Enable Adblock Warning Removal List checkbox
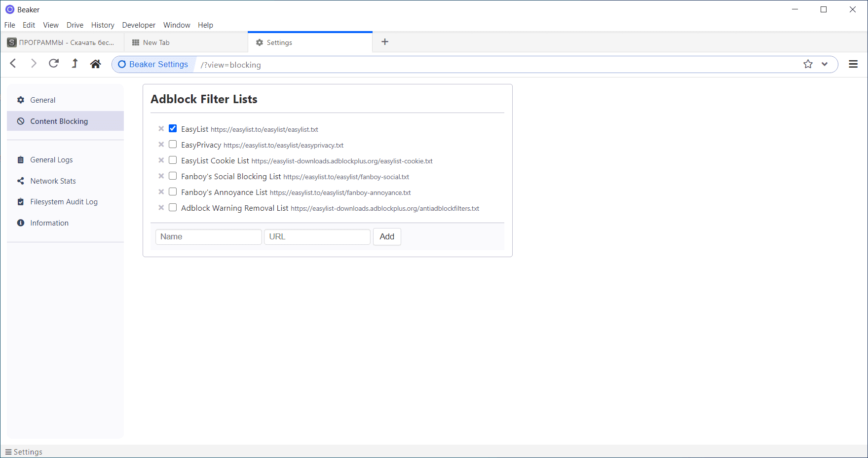 (x=173, y=207)
